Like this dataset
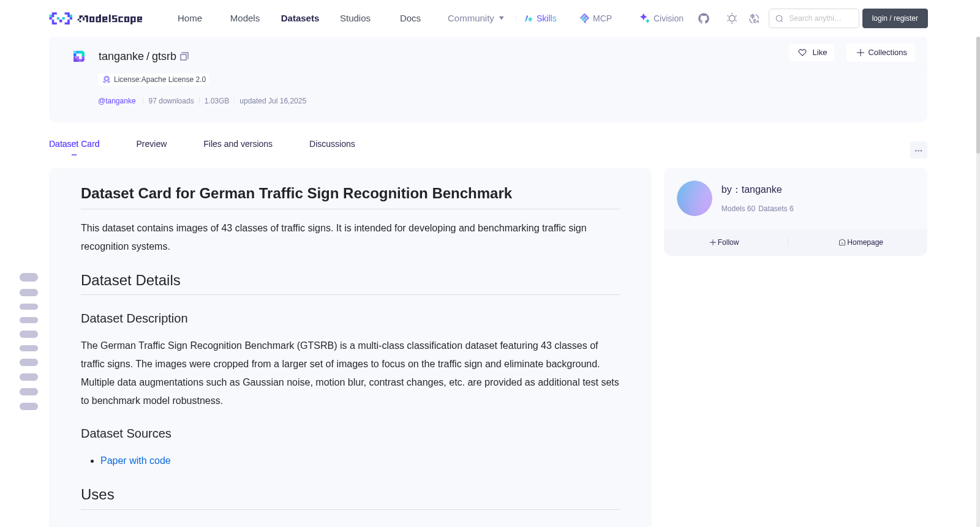This screenshot has width=980, height=527. [812, 53]
